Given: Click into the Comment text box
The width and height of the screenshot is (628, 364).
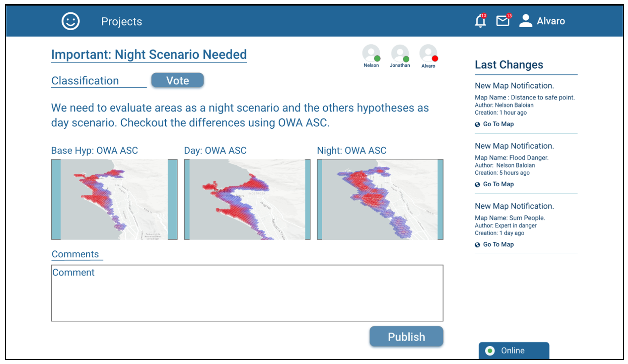Looking at the screenshot, I should click(247, 293).
